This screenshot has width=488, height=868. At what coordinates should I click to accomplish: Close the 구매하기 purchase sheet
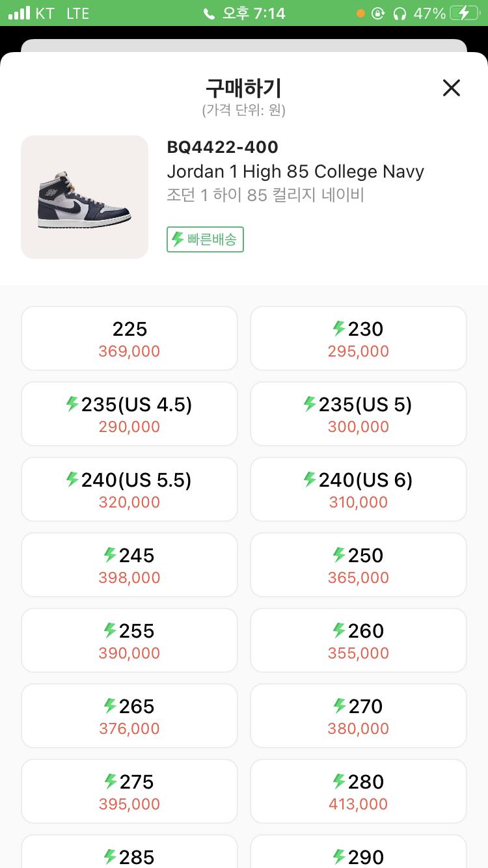(x=451, y=88)
